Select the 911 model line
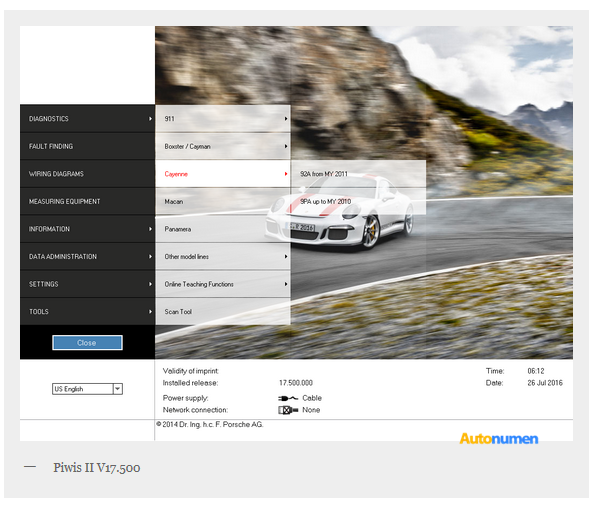This screenshot has height=505, width=597. (x=223, y=119)
